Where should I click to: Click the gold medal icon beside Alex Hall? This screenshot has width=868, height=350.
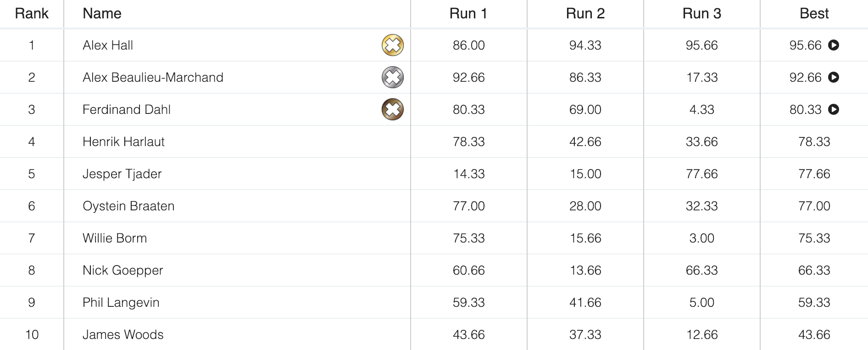coord(392,45)
